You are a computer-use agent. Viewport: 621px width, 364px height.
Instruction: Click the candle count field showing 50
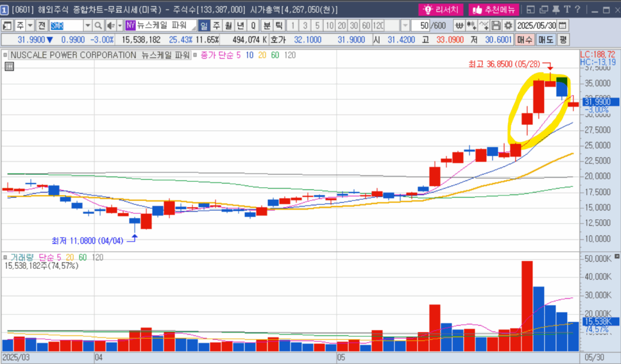coord(421,25)
